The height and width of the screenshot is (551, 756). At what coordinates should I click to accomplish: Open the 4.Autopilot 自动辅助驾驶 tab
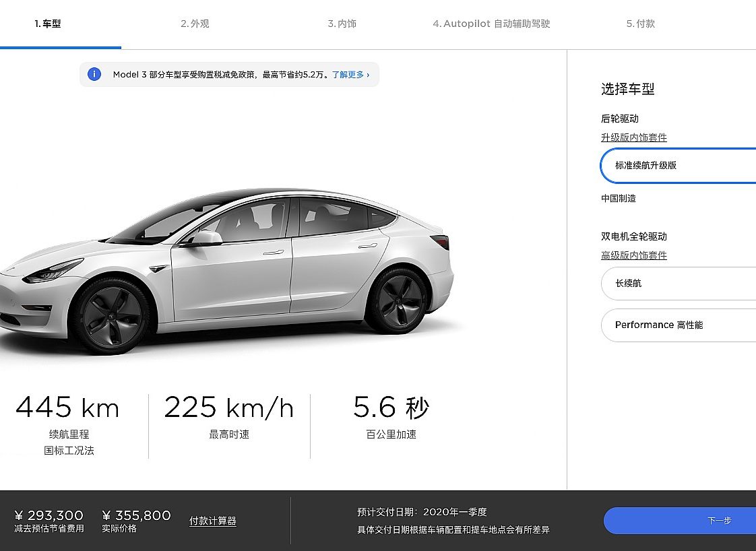point(491,24)
